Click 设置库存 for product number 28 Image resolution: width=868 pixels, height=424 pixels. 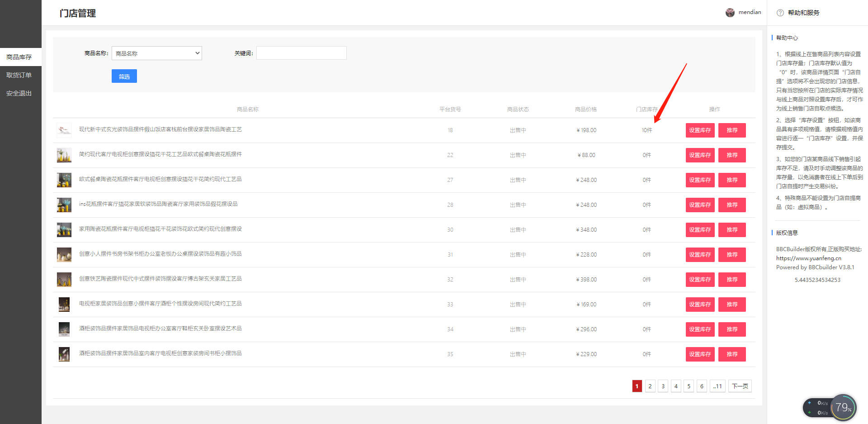click(x=700, y=205)
